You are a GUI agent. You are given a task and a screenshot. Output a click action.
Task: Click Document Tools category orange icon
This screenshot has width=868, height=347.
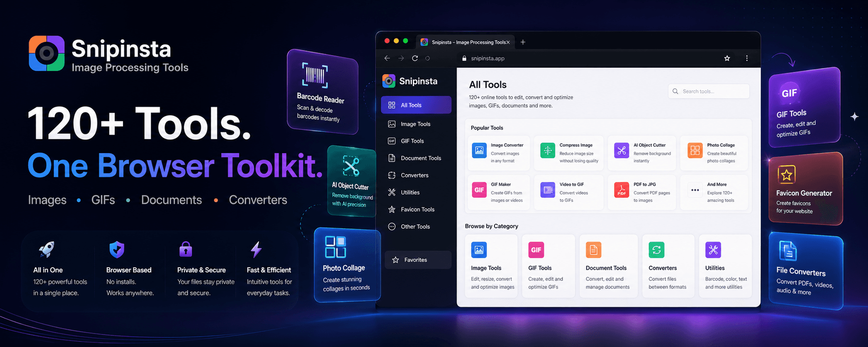click(x=594, y=250)
